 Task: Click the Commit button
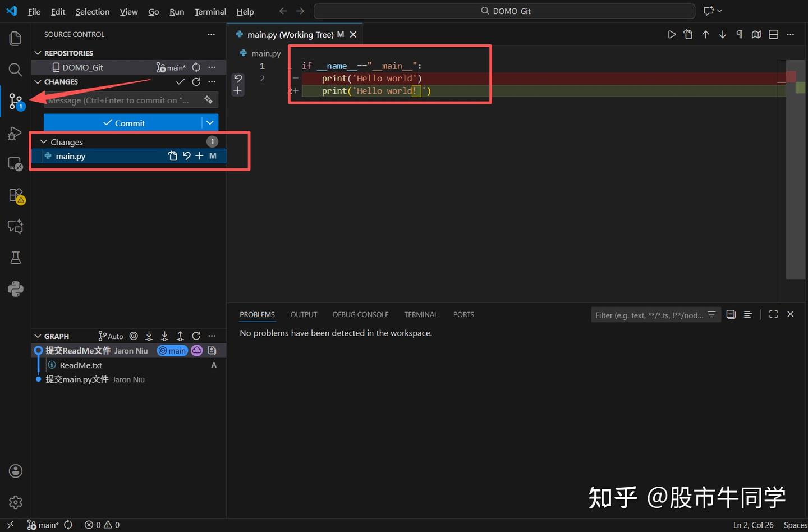click(125, 122)
